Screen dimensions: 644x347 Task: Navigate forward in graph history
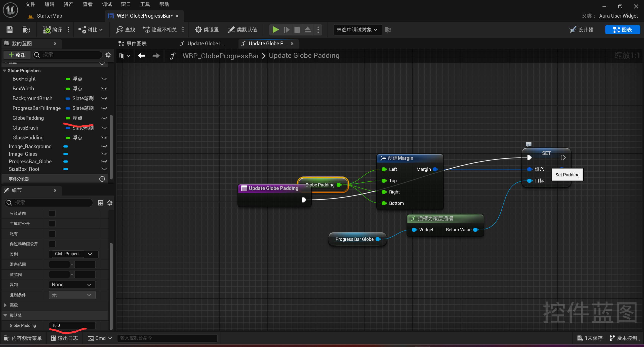[156, 56]
